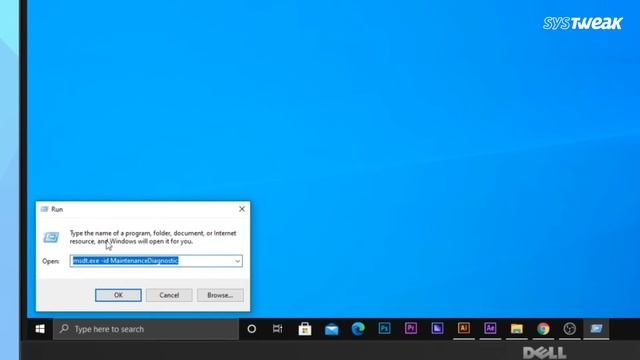Click OK in the Run dialog
This screenshot has width=640, height=360.
tap(118, 295)
